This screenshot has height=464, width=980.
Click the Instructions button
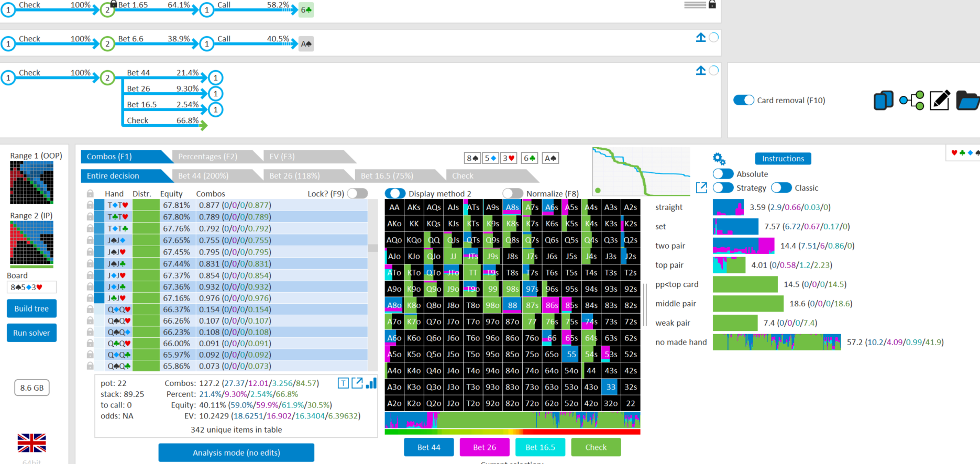[x=783, y=159]
